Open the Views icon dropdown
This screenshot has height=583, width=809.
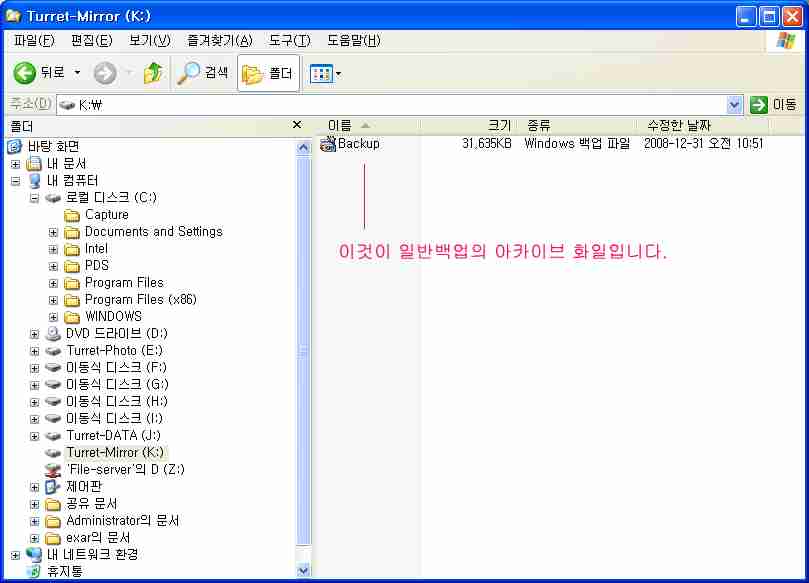click(x=326, y=73)
